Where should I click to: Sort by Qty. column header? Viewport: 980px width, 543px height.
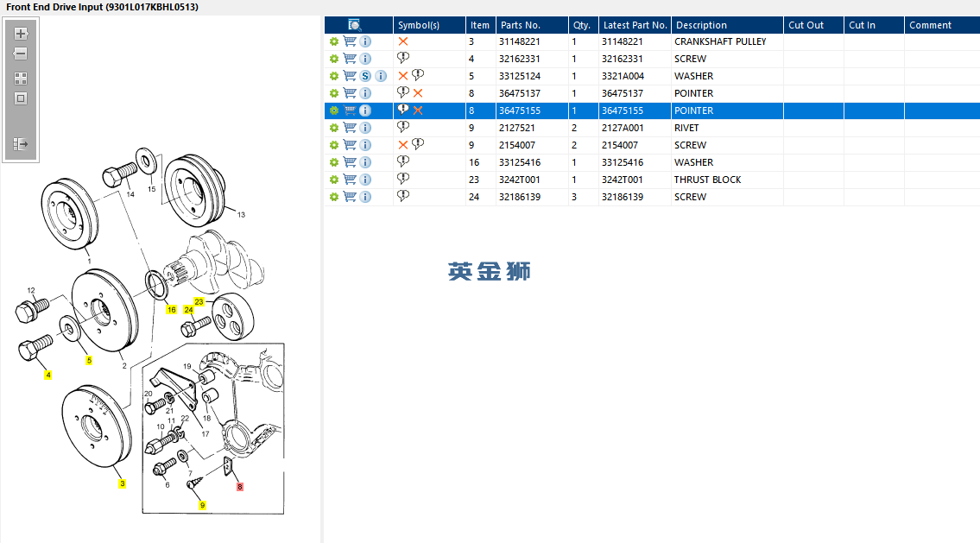point(583,25)
